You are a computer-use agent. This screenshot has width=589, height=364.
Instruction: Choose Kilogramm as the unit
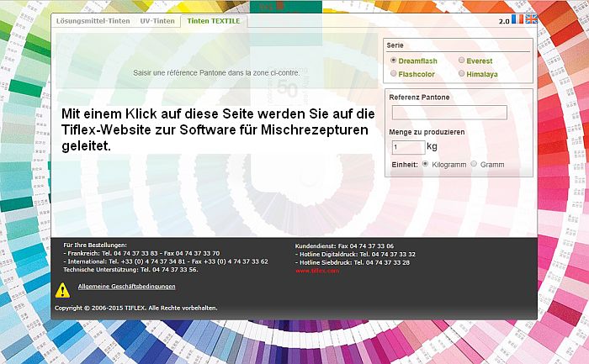425,164
